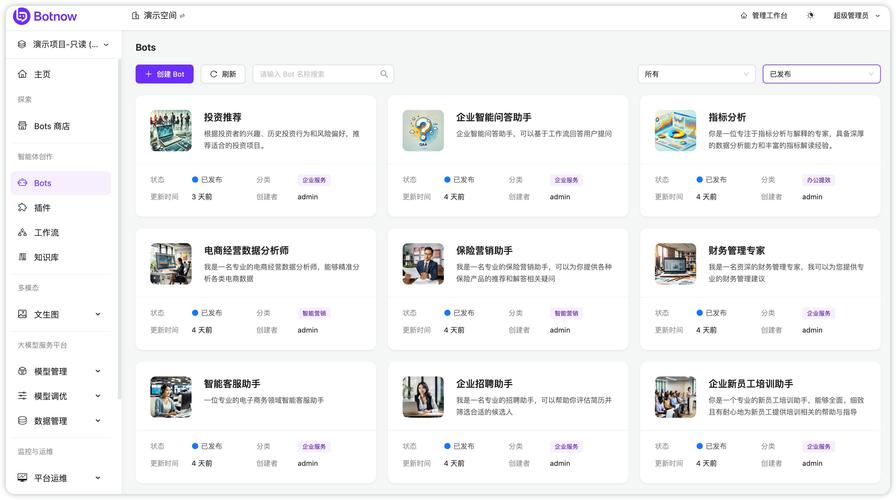Click the 模型调优 tuning sliders icon
Screen dimensions: 896x500
pyautogui.click(x=22, y=395)
